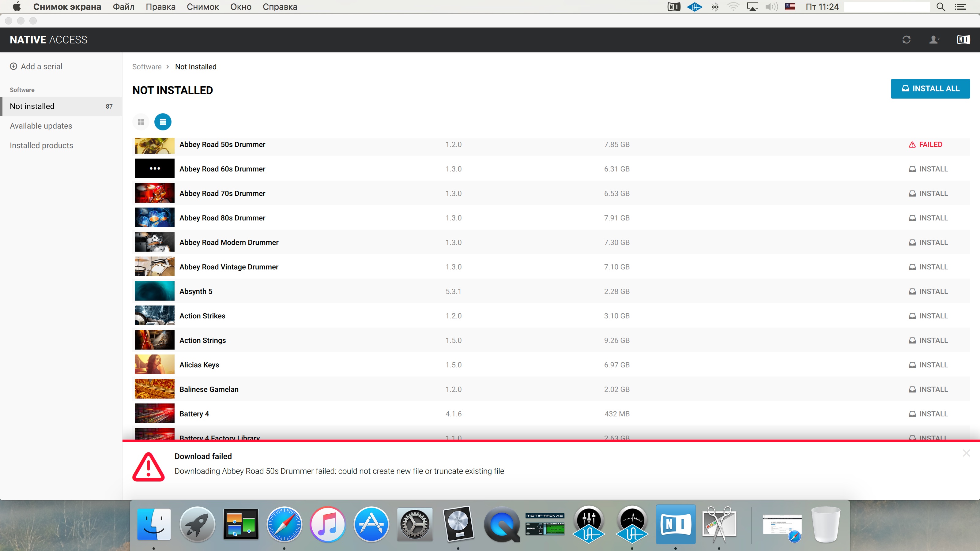
Task: Click Add a serial plus icon
Action: coord(13,66)
